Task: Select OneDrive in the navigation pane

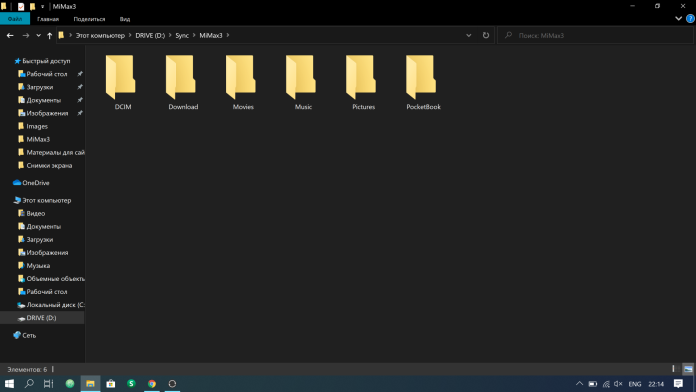Action: [x=36, y=182]
